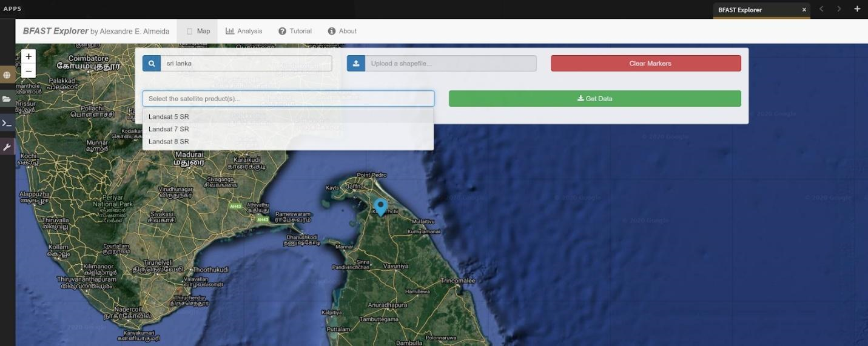Click the 'sri lanka' search text field
The image size is (868, 346).
[246, 64]
